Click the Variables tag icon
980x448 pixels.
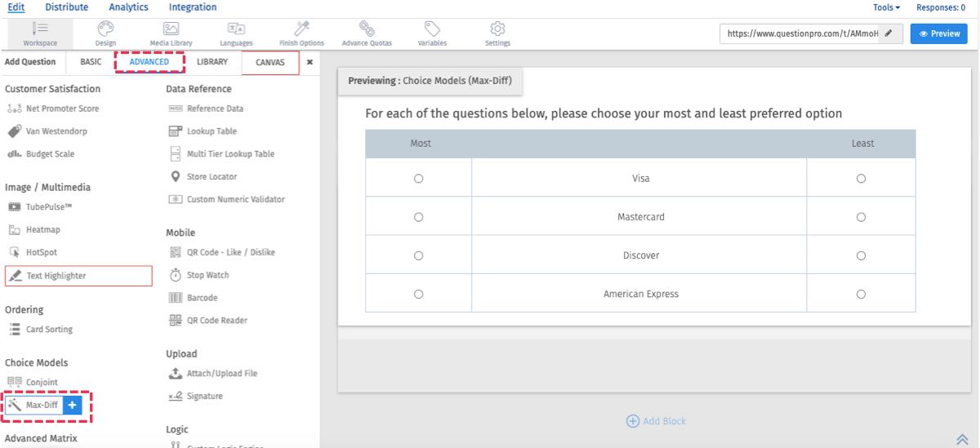432,29
